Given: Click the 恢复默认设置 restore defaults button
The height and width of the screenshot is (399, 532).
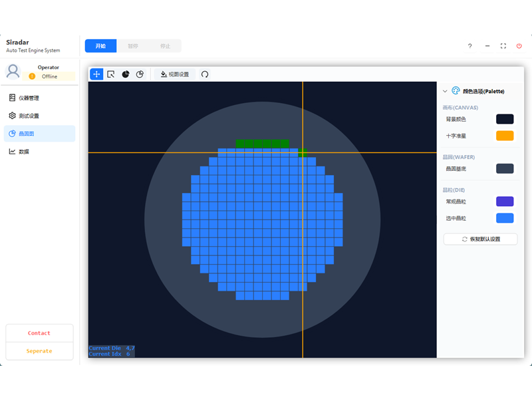Looking at the screenshot, I should [480, 239].
